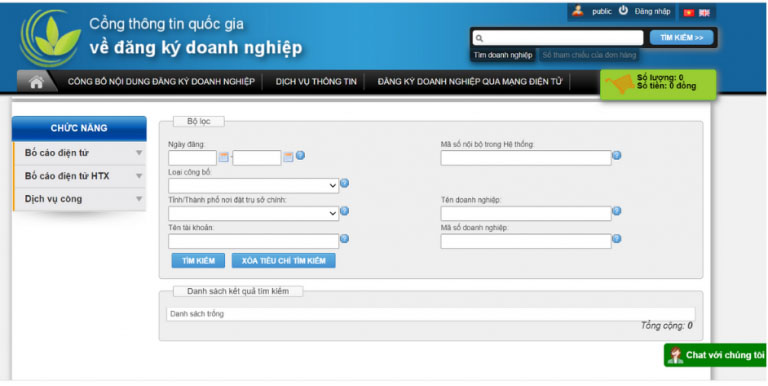Screen dimensions: 768x386
Task: Select the Tìm doanh nghiệp search tab
Action: (503, 55)
